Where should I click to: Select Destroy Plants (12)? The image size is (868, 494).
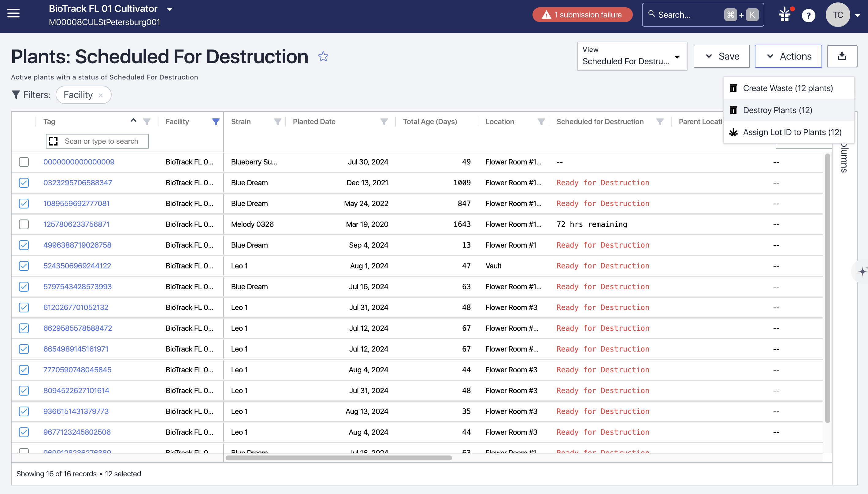[788, 110]
